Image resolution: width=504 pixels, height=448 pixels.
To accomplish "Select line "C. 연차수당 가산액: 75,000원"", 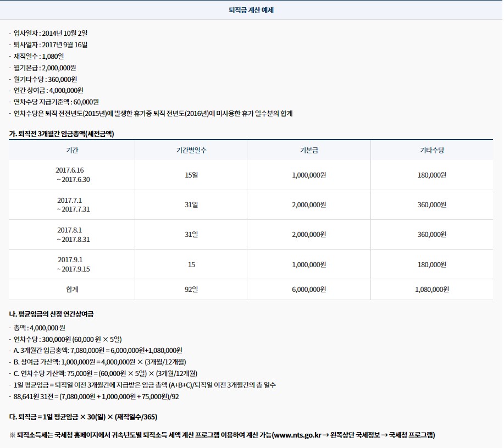I will click(x=106, y=373).
